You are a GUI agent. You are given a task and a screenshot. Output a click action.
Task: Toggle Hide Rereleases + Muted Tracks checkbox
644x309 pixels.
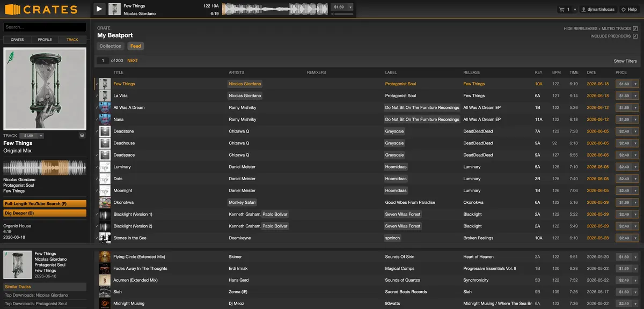coord(635,28)
